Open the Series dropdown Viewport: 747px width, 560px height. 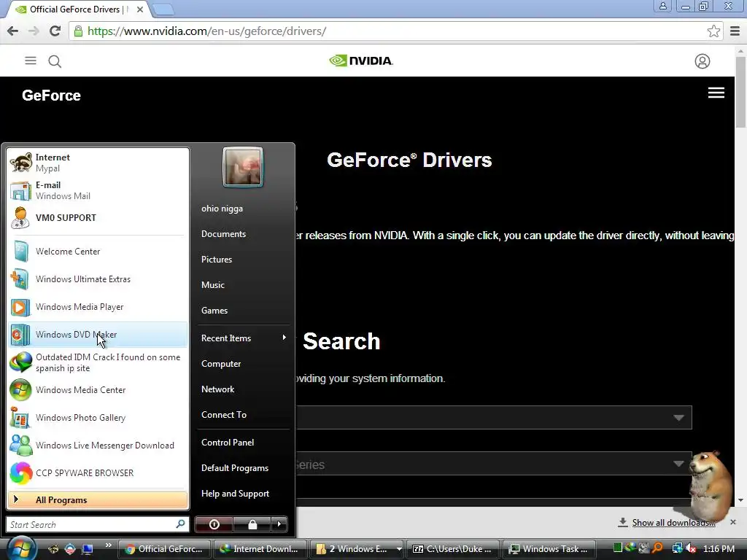(x=494, y=464)
